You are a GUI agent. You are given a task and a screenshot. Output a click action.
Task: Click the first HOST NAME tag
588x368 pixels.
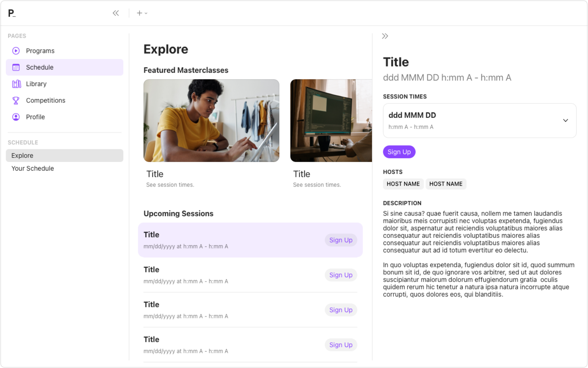tap(403, 184)
